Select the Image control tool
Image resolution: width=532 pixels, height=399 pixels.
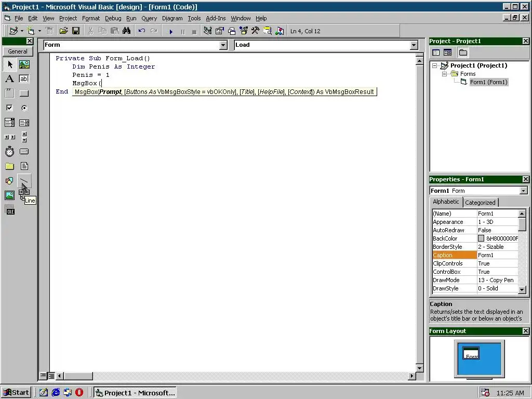click(x=9, y=195)
